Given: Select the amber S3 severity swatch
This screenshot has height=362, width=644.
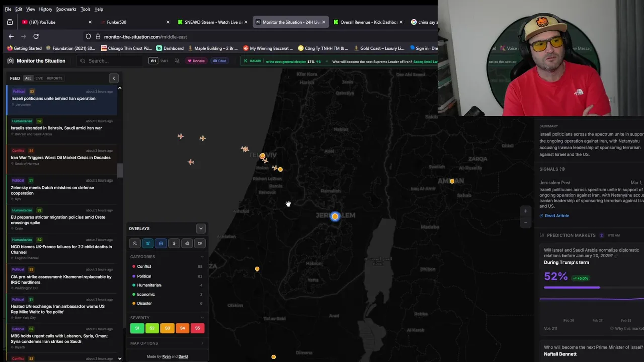Looking at the screenshot, I should 167,328.
